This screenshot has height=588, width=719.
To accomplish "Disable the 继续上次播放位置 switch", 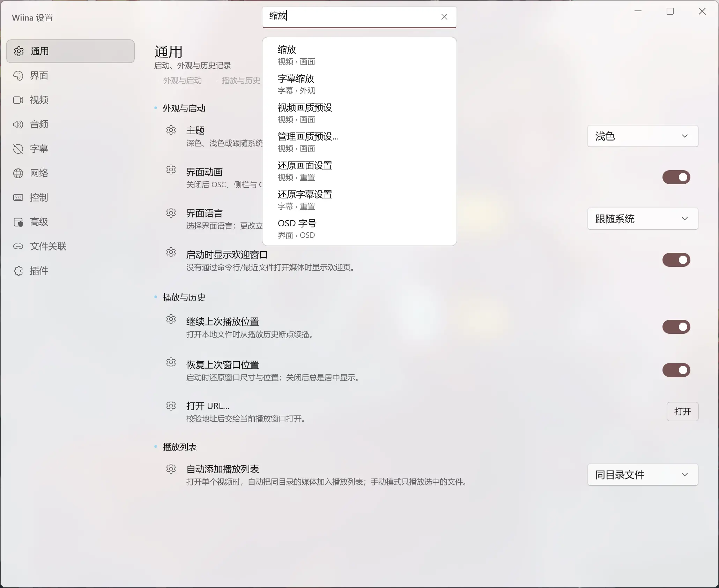I will point(676,327).
